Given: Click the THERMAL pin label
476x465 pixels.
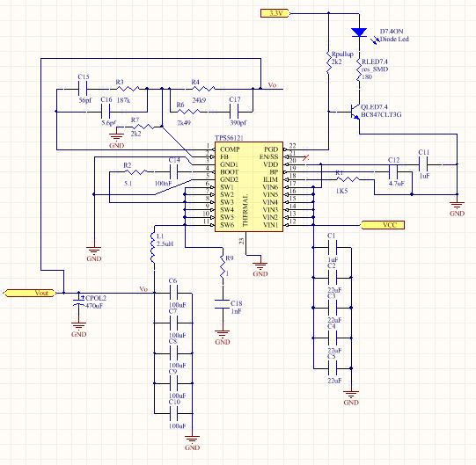Looking at the screenshot, I should click(x=245, y=209).
